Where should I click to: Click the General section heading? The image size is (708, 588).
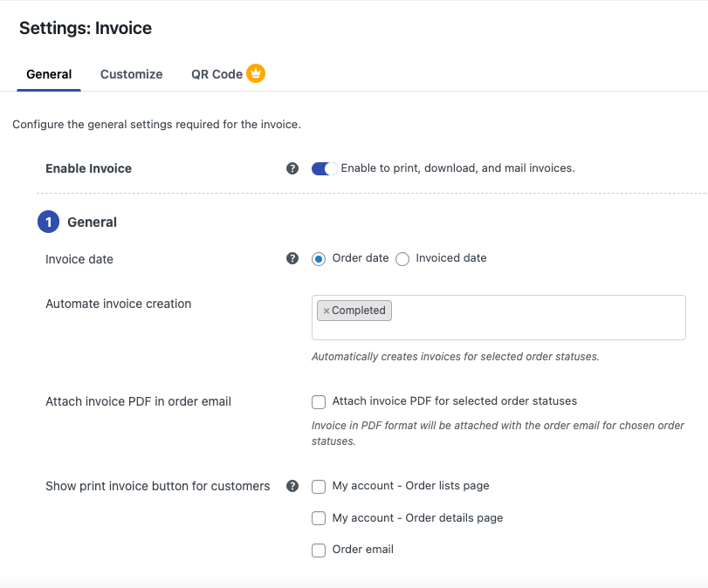[93, 222]
